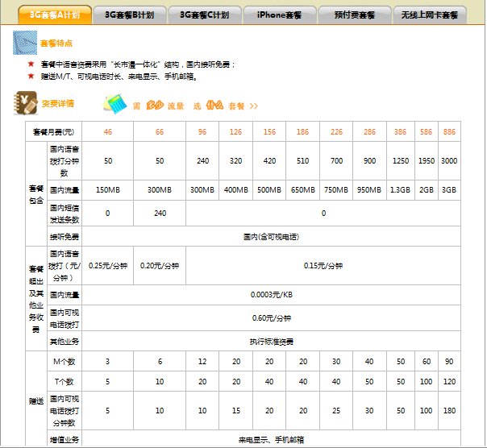Screen dimensions: 487x448
Task: Click the 900 voice minutes cell
Action: (369, 161)
